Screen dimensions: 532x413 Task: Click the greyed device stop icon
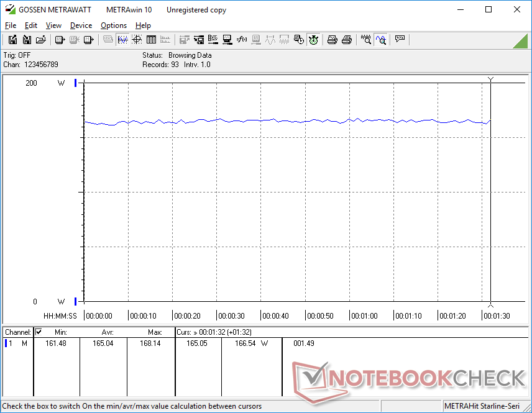[75, 40]
